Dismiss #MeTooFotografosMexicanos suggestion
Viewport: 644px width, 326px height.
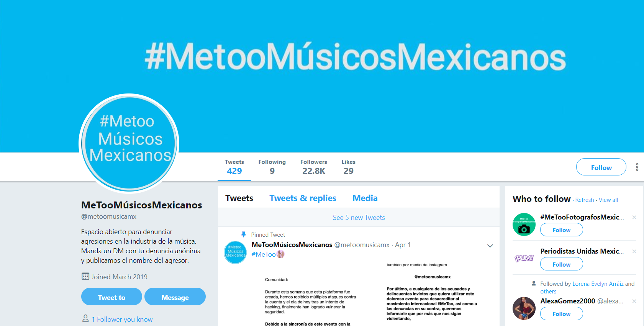(x=634, y=217)
